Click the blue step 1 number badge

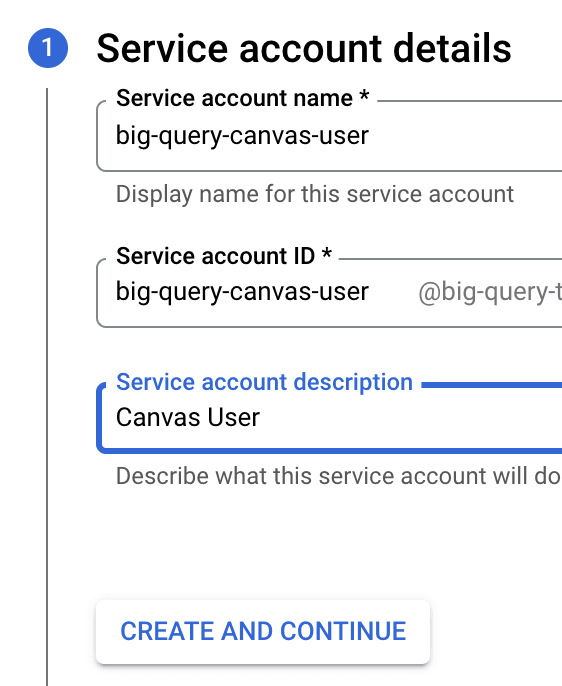[48, 48]
